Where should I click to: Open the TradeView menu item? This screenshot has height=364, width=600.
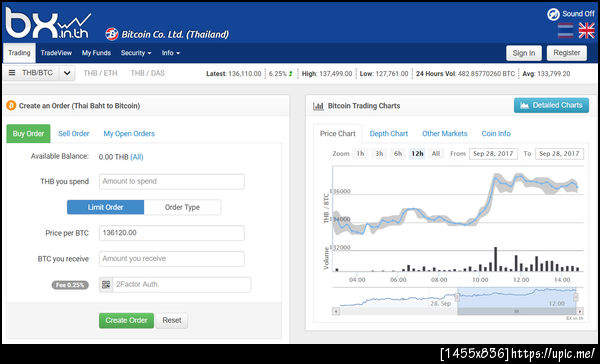pos(56,53)
